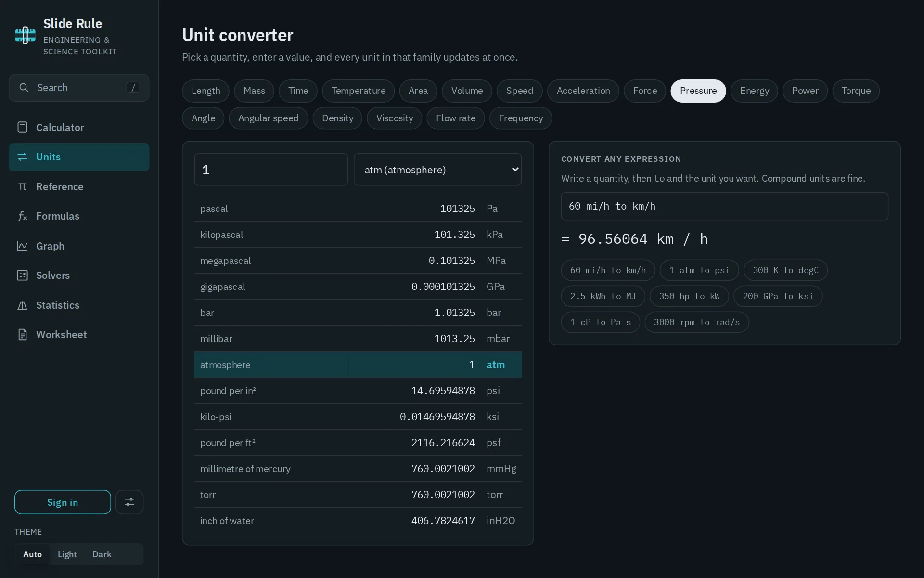Click the highlighted atmosphere row
The width and height of the screenshot is (924, 578).
coord(358,365)
